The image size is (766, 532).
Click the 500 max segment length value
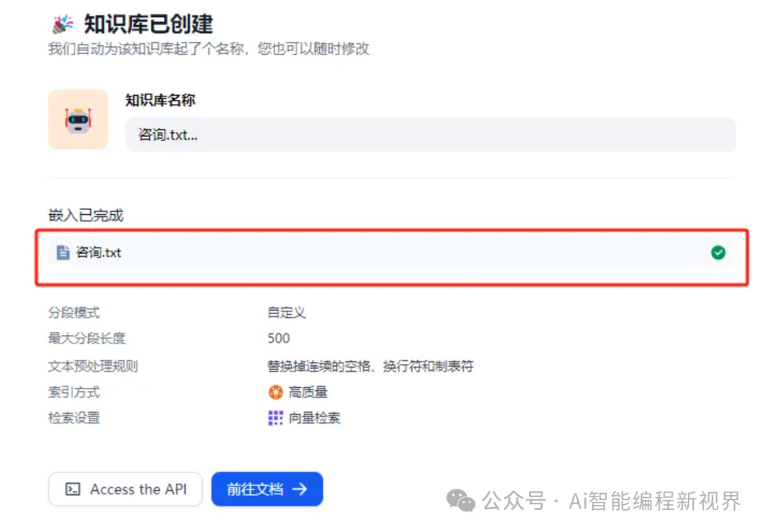[279, 338]
